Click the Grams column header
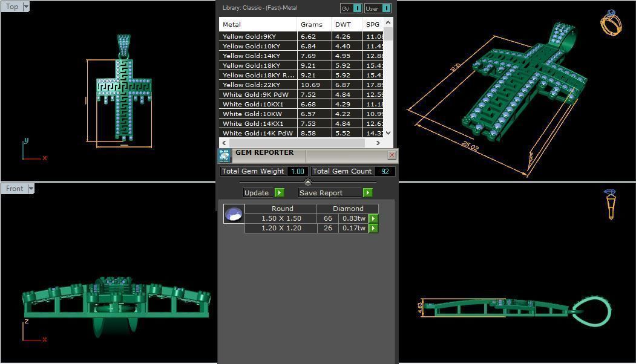Viewport: 636px width, 364px height. tap(314, 24)
